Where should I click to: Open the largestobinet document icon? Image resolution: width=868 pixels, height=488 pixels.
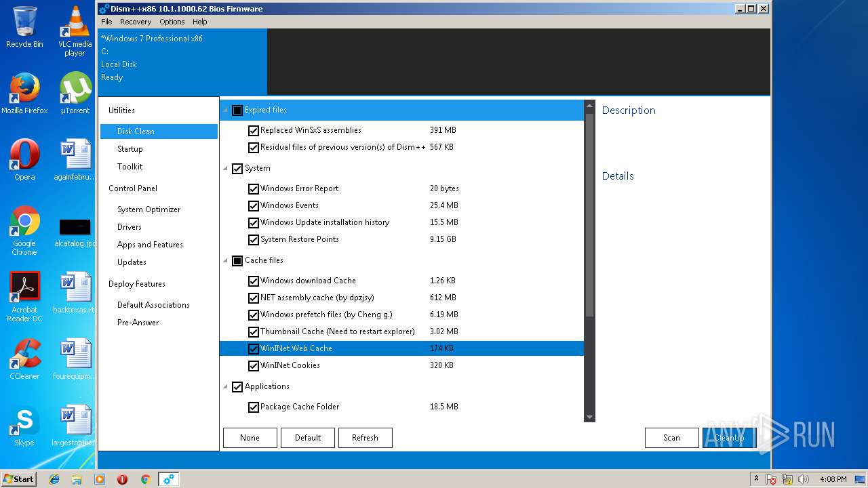[75, 426]
